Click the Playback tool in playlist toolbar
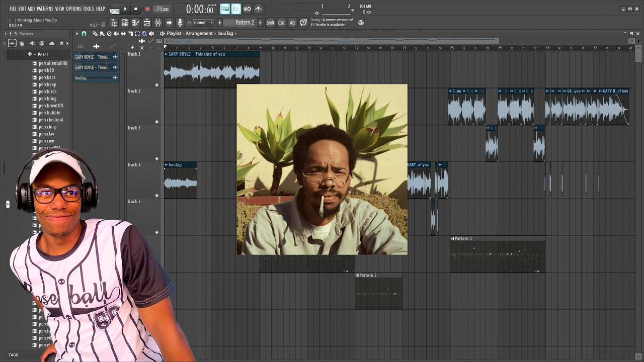644x362 pixels. [151, 34]
